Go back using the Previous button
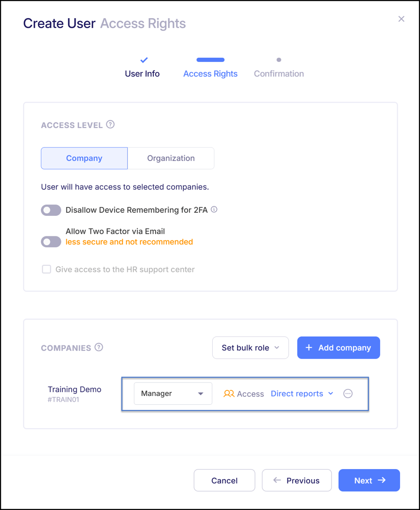Viewport: 420px width, 510px height. [x=297, y=480]
